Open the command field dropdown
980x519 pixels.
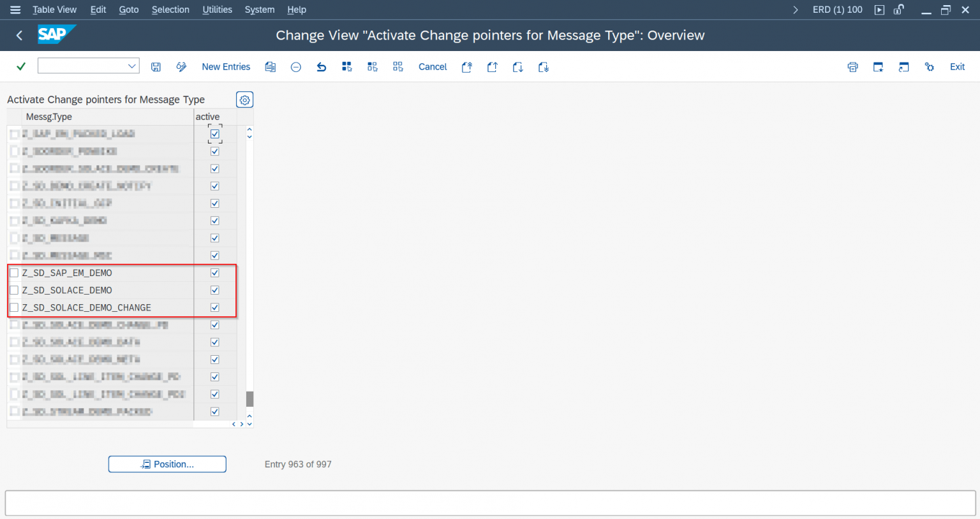click(132, 65)
